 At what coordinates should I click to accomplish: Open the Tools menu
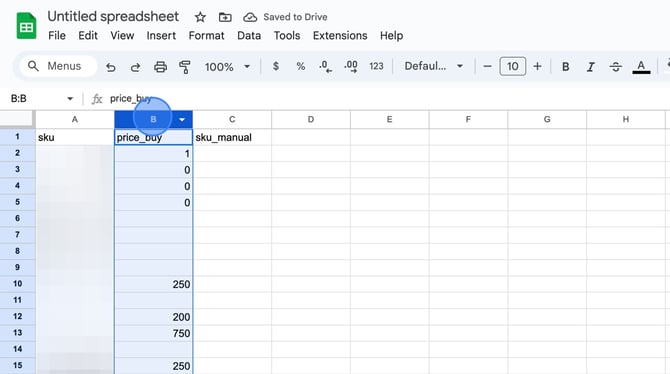(x=287, y=35)
